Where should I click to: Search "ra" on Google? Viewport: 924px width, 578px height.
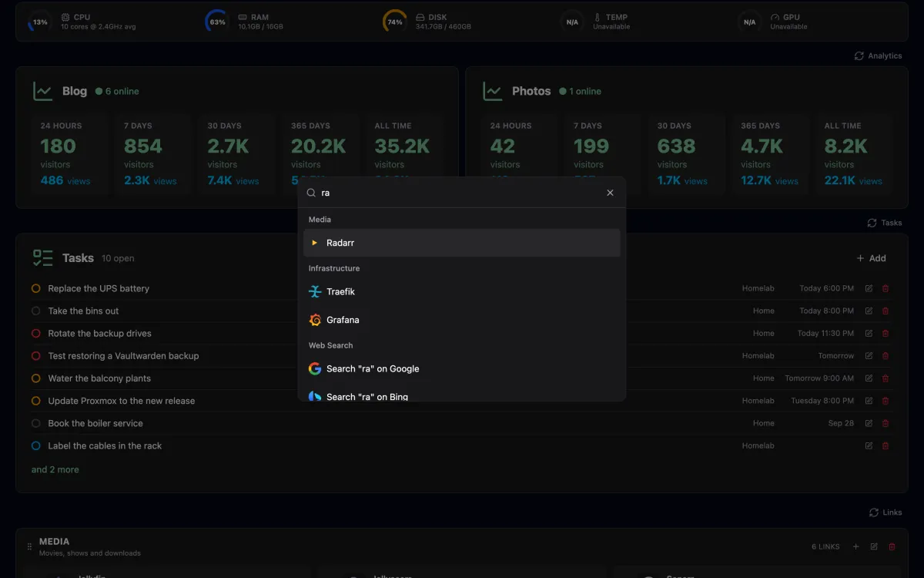(x=462, y=368)
